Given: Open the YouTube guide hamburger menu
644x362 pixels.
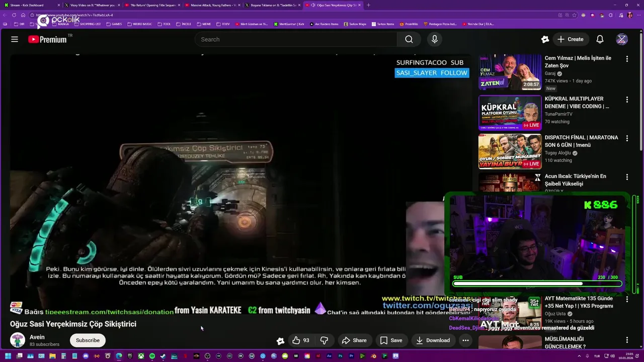Looking at the screenshot, I should click(15, 39).
